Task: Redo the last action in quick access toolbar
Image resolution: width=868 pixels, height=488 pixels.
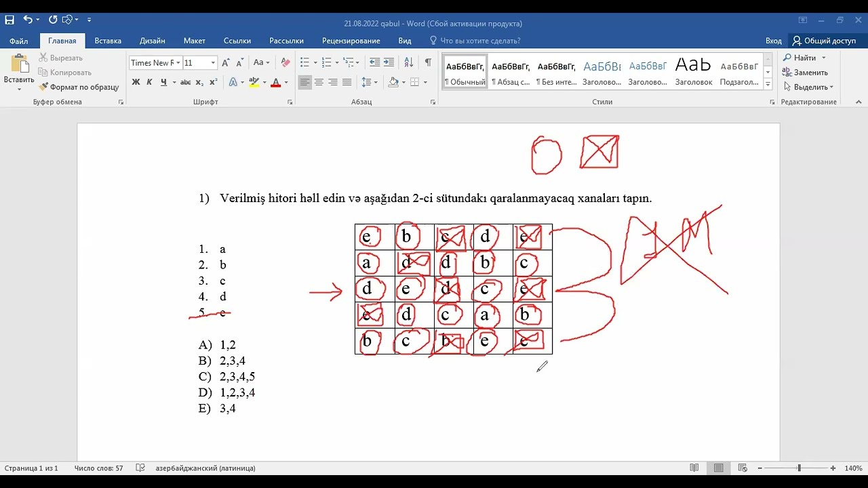Action: [x=53, y=20]
